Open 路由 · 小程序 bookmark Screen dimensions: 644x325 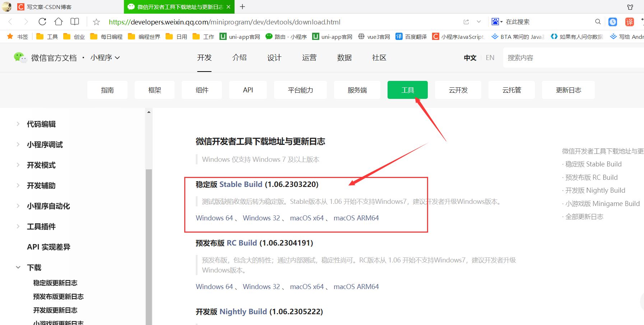point(286,37)
